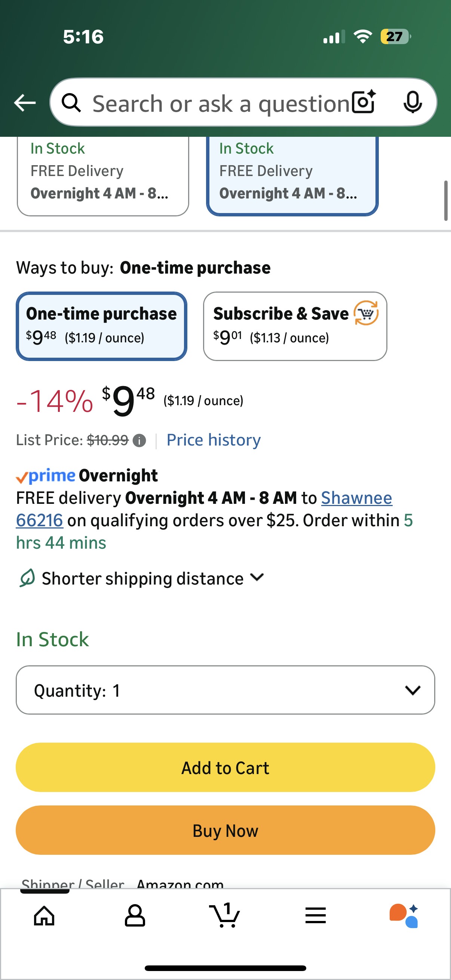Tap the back arrow icon
The width and height of the screenshot is (451, 980).
click(25, 103)
